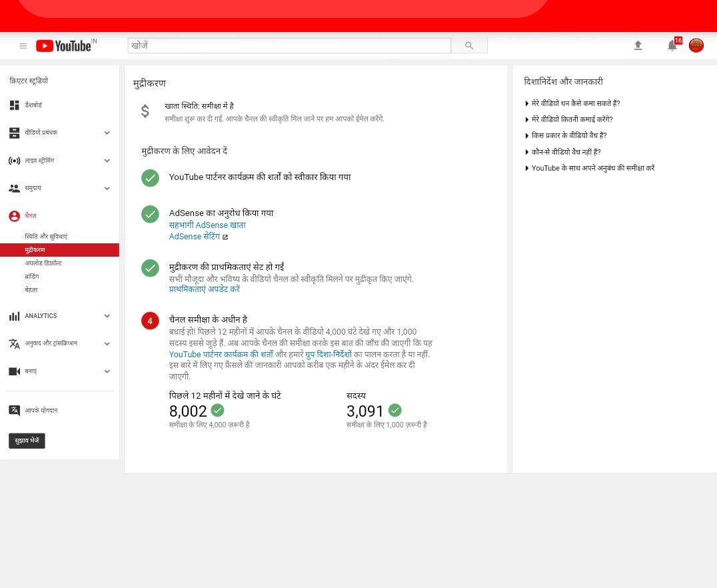The width and height of the screenshot is (717, 588).
Task: Expand the लाइव स्ट्रीमिंग section chevron
Action: (x=107, y=161)
